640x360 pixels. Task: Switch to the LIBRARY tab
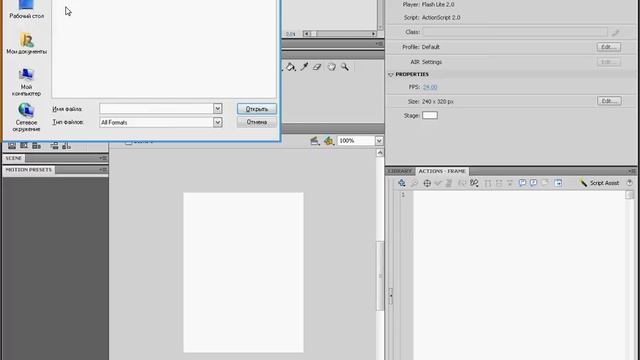pos(400,171)
